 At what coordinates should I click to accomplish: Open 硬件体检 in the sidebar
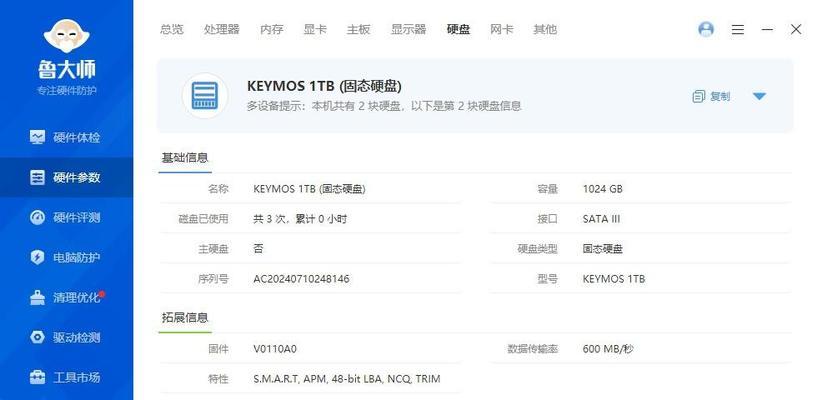click(x=66, y=138)
